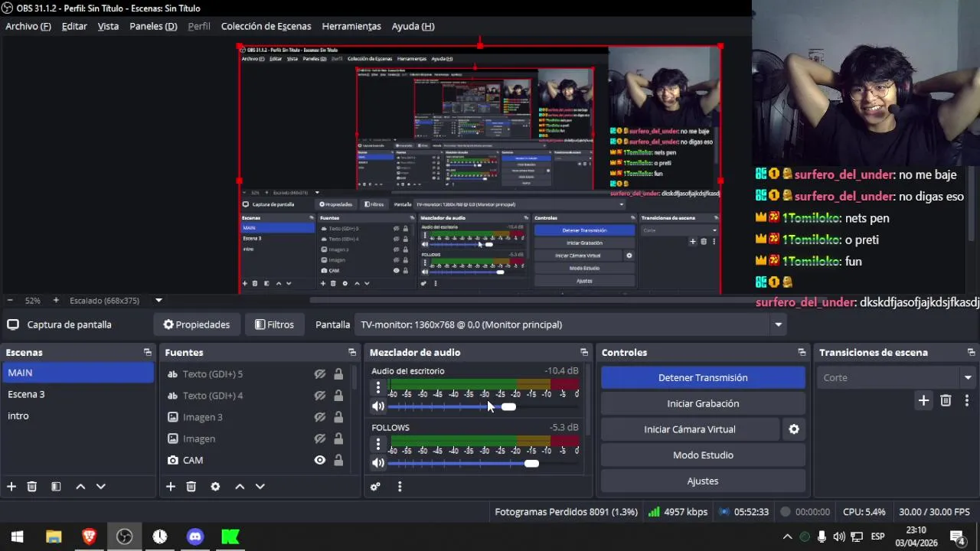Remove selected scene with trash icon
Image resolution: width=980 pixels, height=551 pixels.
(32, 487)
